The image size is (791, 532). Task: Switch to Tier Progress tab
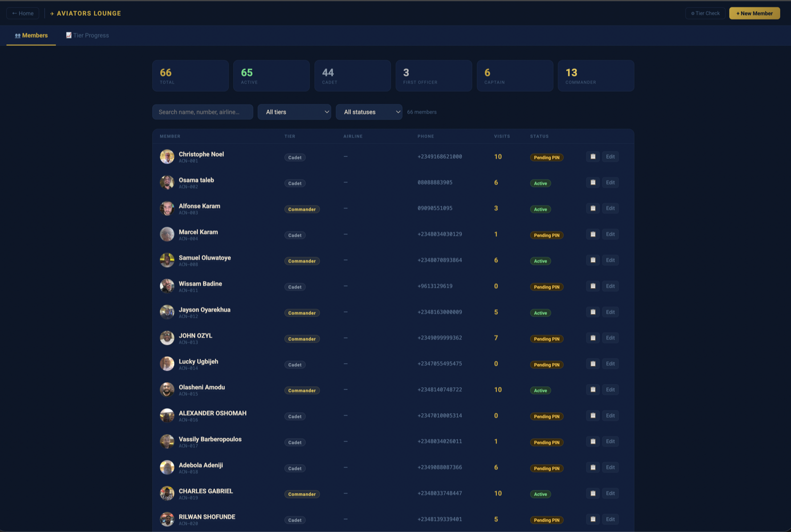pos(88,36)
